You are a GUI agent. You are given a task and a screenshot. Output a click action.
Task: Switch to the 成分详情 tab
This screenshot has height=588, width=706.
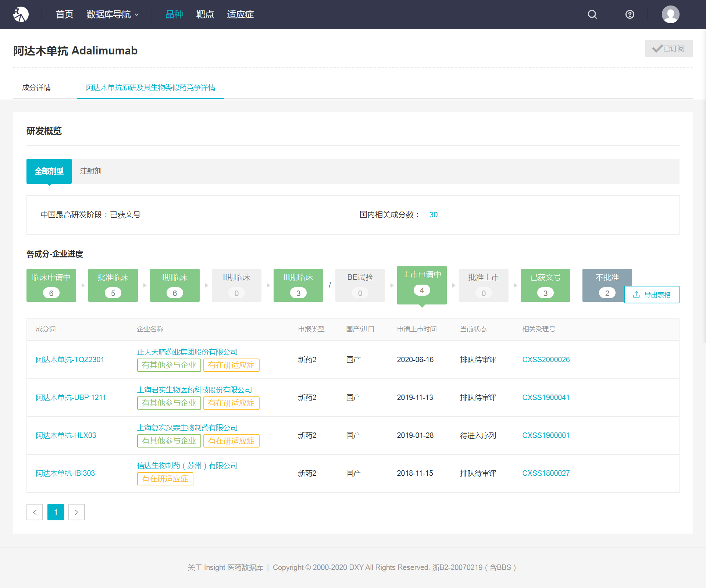point(36,88)
